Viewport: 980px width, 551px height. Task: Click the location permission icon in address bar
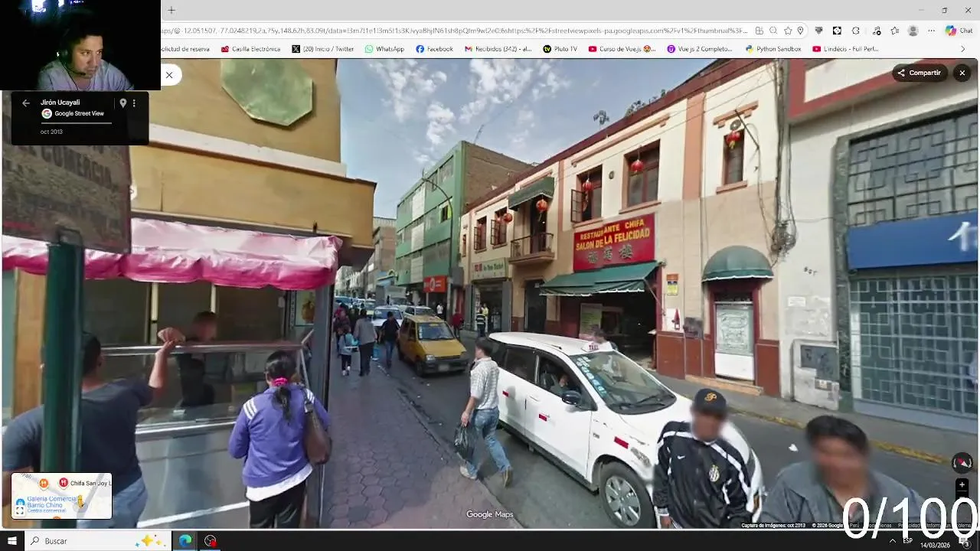click(800, 31)
